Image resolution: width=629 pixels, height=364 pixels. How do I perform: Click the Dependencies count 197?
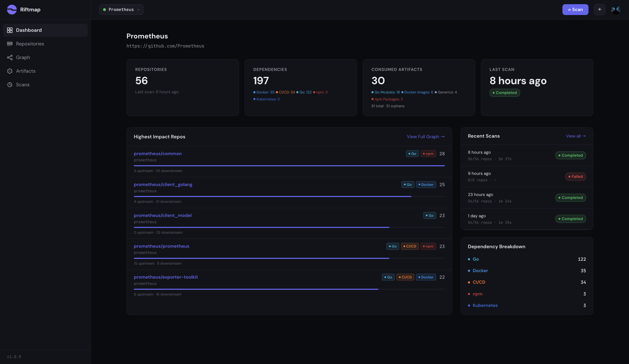(x=261, y=81)
